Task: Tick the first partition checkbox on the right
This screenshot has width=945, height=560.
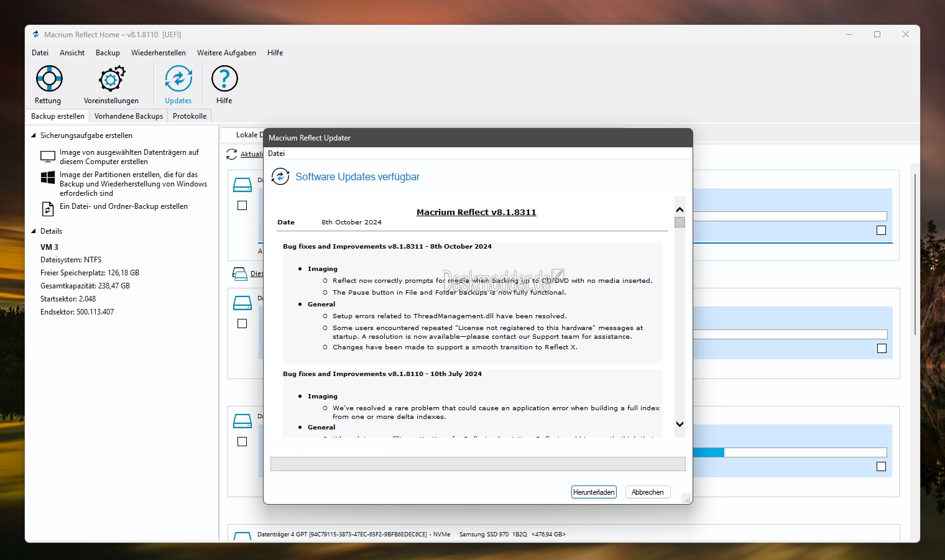Action: point(881,231)
